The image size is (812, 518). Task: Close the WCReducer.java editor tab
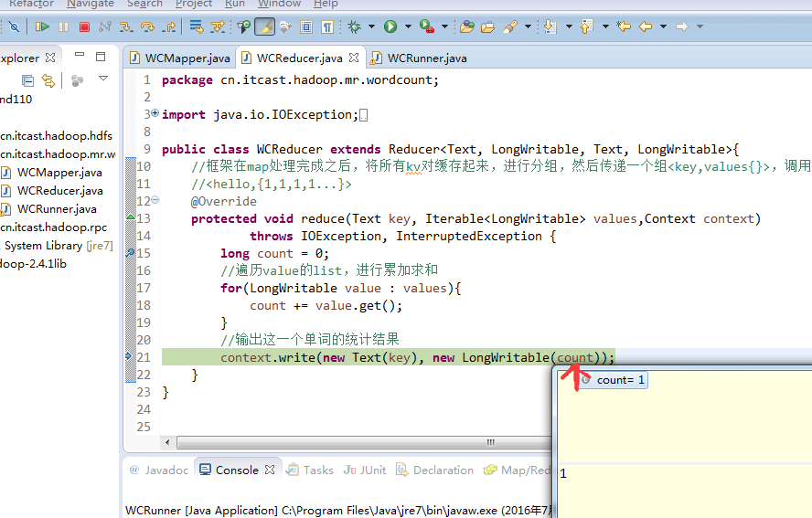[354, 58]
